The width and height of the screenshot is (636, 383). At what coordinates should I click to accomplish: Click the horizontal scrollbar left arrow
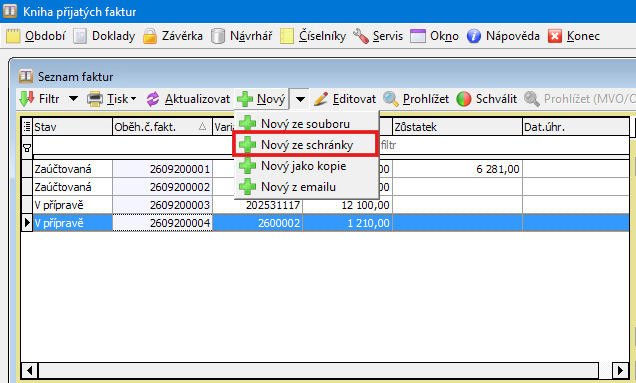click(x=29, y=370)
